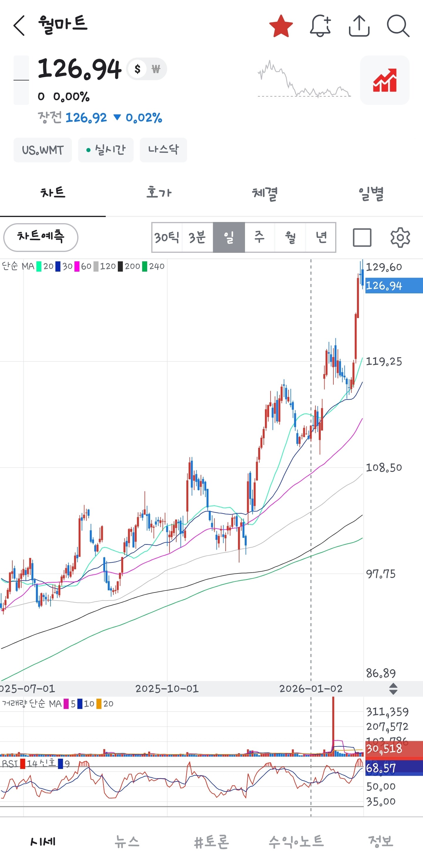Click the MA 60 magenta color swatch
Viewport: 423px width, 868px height.
[77, 267]
